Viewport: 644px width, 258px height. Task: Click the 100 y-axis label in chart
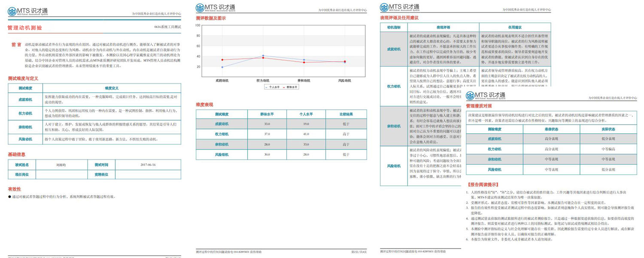(x=198, y=25)
